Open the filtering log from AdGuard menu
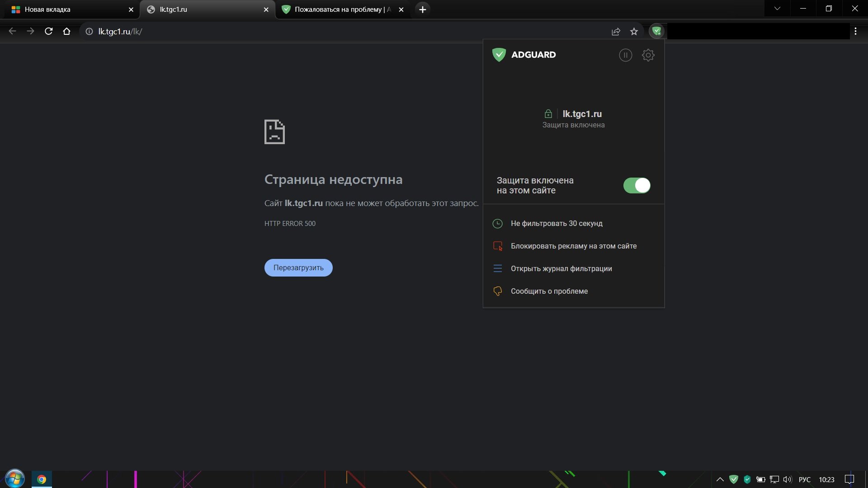The image size is (868, 488). tap(497, 268)
